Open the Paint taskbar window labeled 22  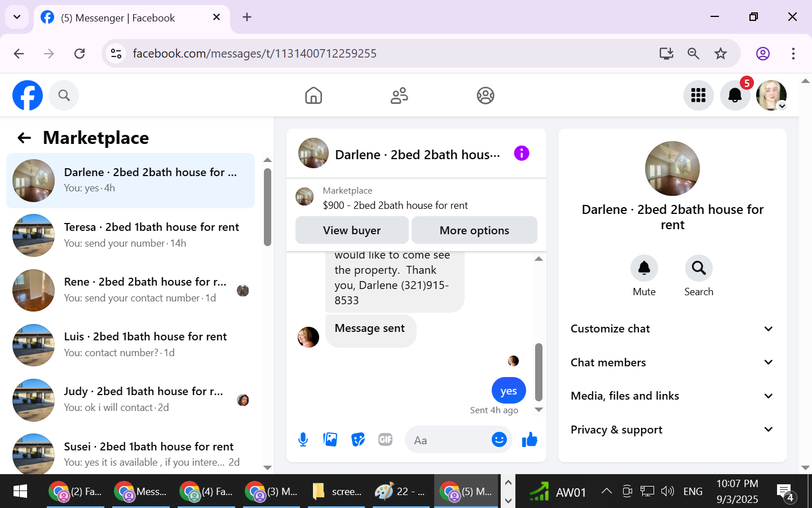(401, 492)
